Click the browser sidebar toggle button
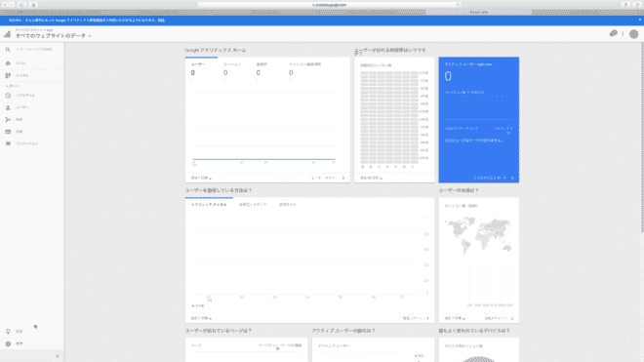644x362 pixels. 21,5
